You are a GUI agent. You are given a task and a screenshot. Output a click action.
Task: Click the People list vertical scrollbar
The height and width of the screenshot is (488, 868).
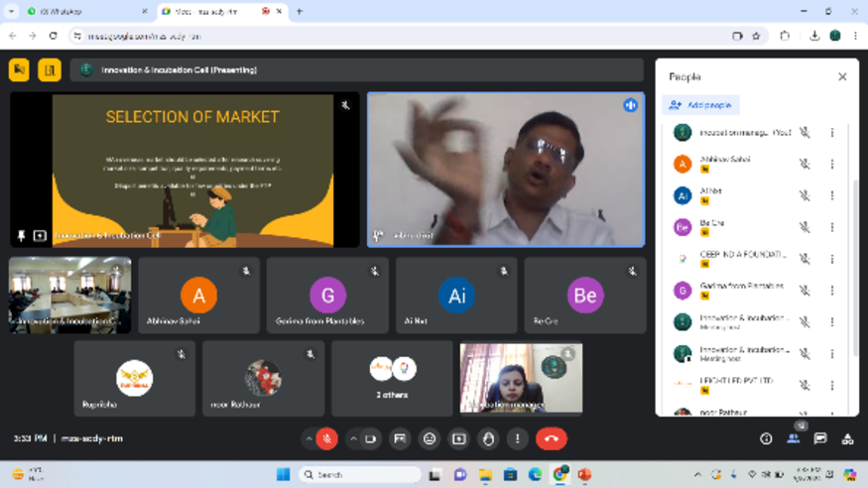(x=855, y=258)
